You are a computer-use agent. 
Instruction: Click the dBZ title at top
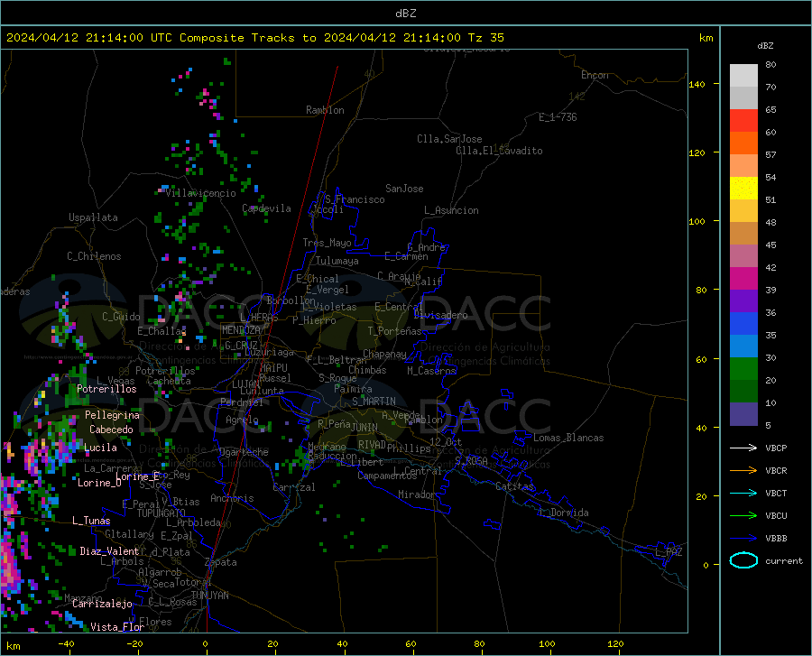click(x=405, y=14)
